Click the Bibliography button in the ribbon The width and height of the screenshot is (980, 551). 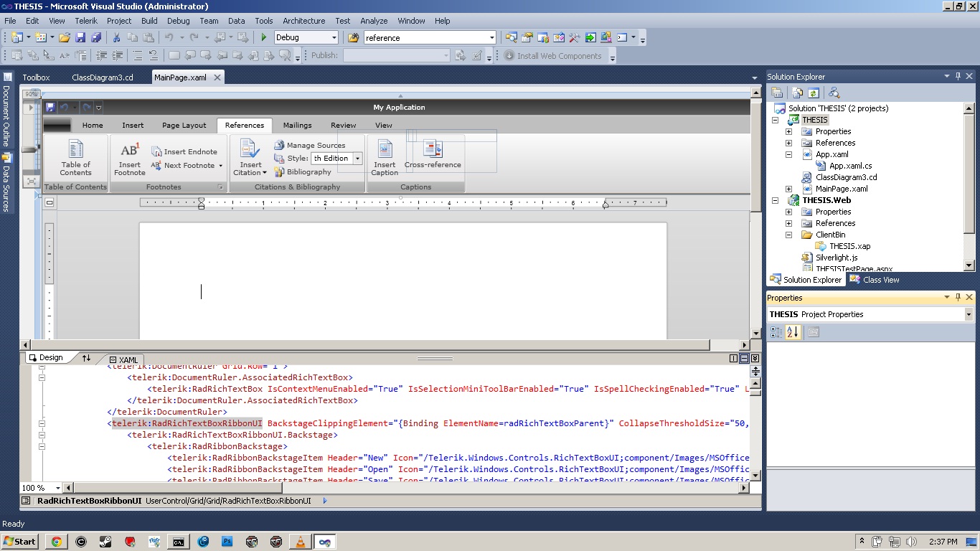pos(308,172)
